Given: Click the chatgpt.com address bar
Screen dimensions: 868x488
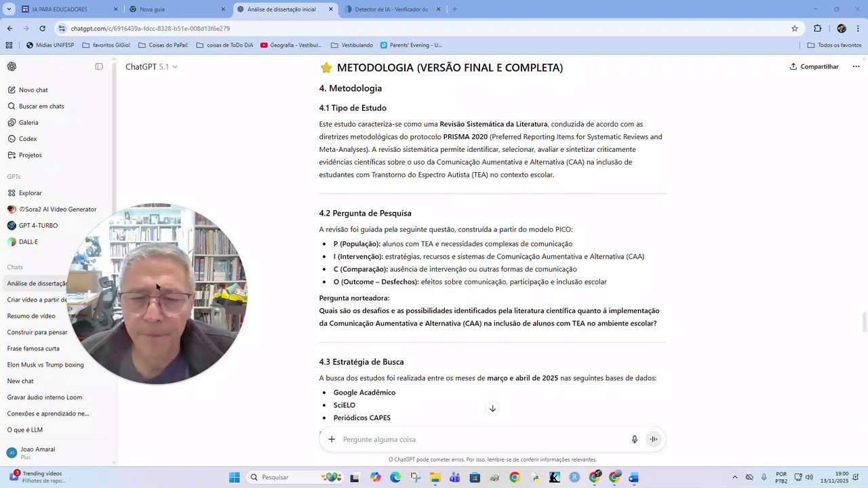Looking at the screenshot, I should click(x=427, y=28).
